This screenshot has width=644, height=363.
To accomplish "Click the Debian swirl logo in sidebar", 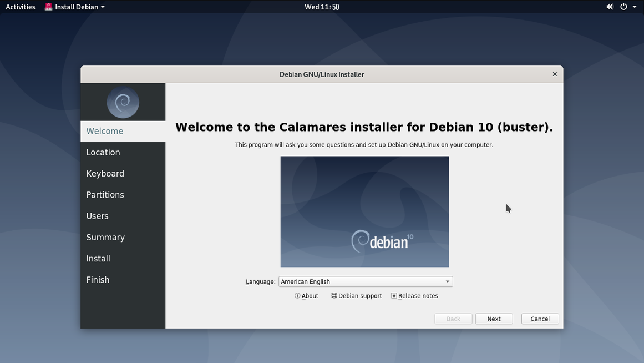I will 123,102.
